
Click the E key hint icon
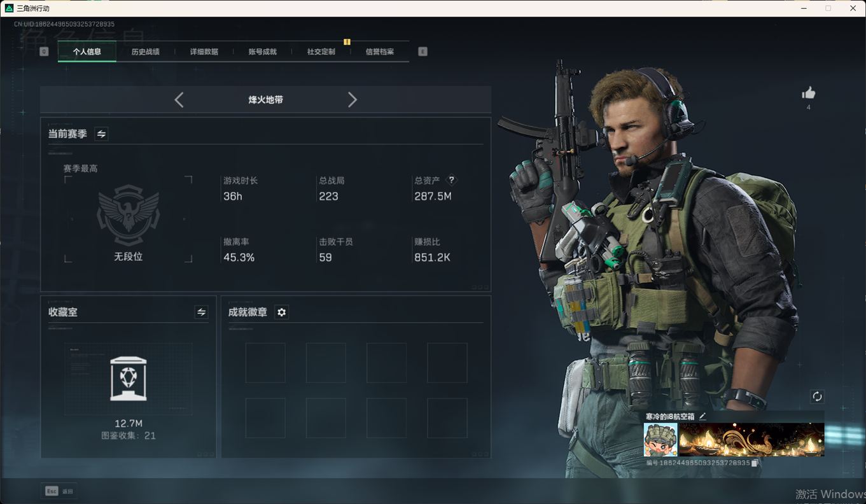[423, 52]
